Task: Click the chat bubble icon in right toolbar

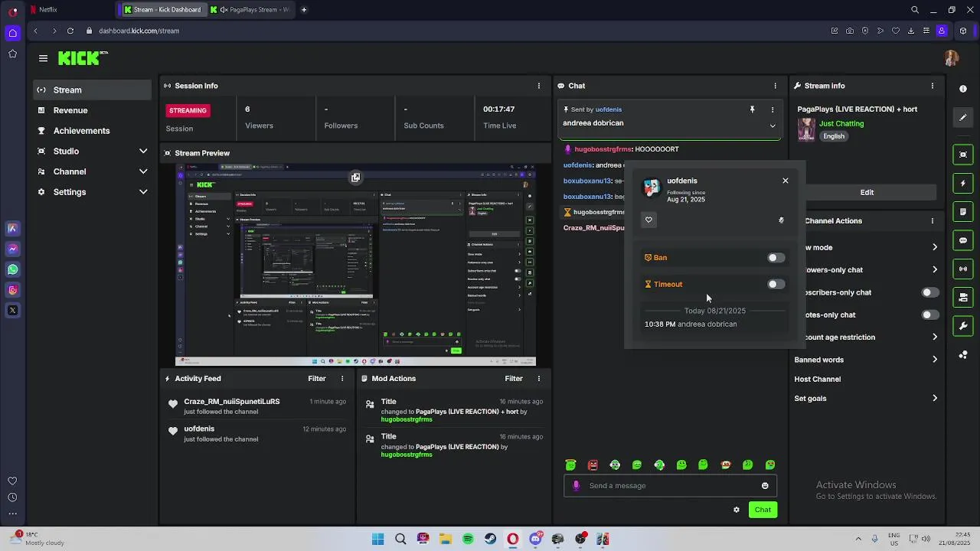Action: point(963,240)
